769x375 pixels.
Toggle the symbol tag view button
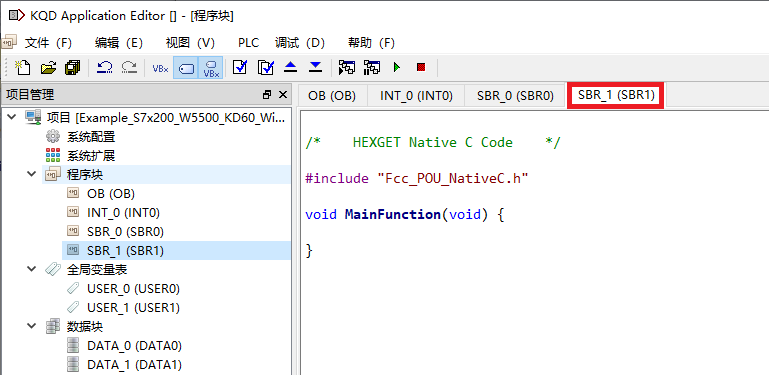point(186,68)
